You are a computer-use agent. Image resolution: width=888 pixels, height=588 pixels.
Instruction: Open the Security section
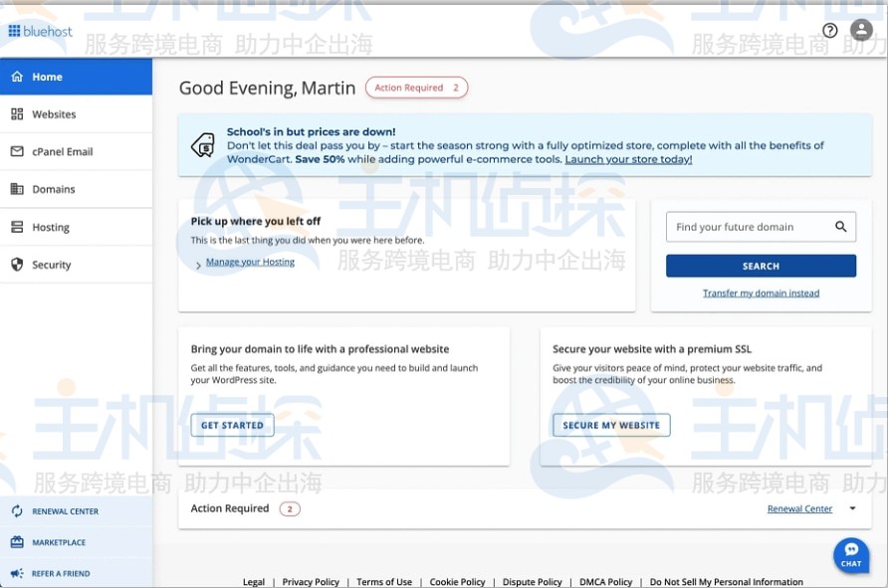coord(76,265)
